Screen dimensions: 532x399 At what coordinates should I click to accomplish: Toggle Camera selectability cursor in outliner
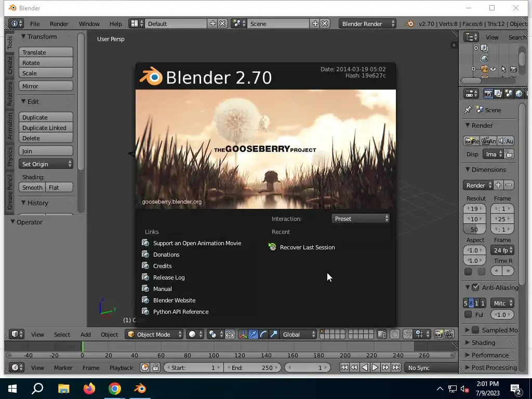tap(503, 69)
